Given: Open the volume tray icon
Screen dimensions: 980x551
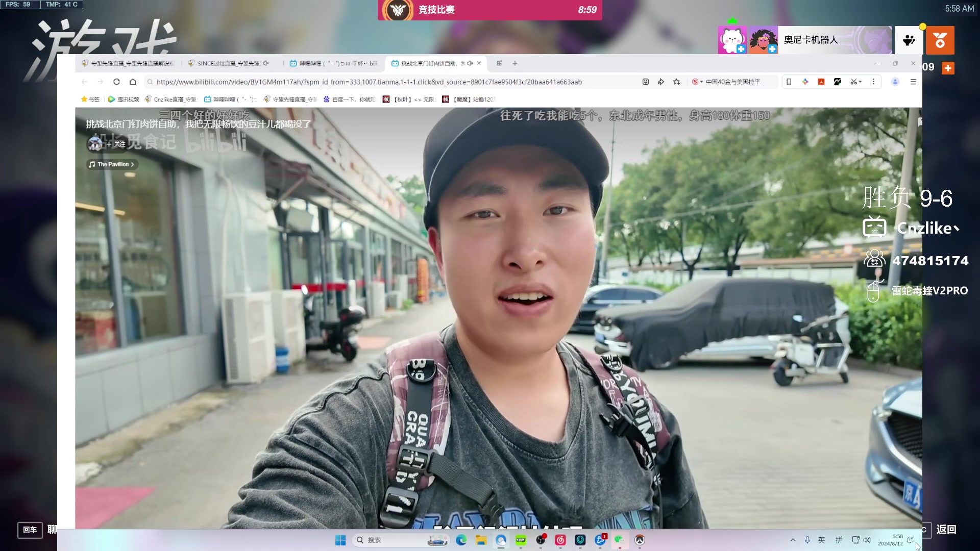Looking at the screenshot, I should [867, 540].
